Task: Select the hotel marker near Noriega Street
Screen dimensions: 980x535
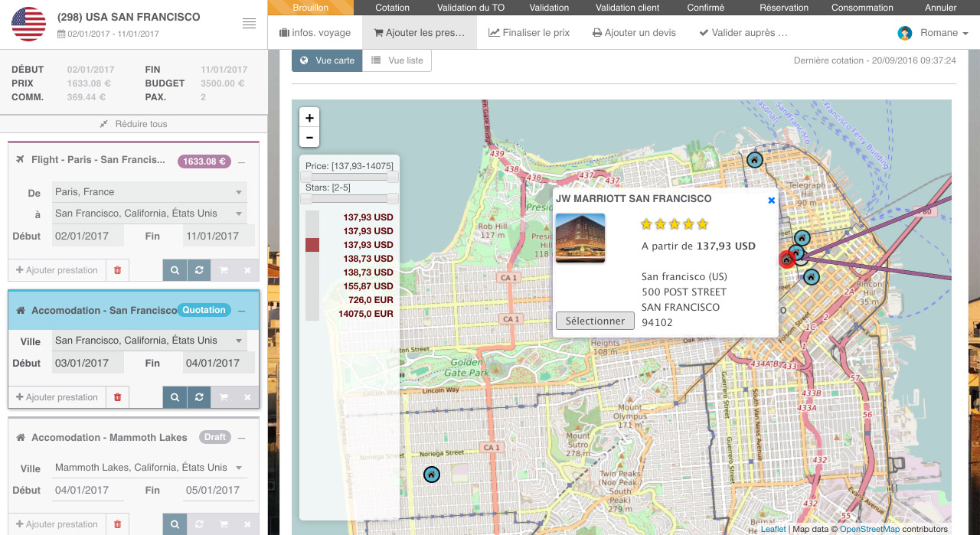Action: coord(431,475)
